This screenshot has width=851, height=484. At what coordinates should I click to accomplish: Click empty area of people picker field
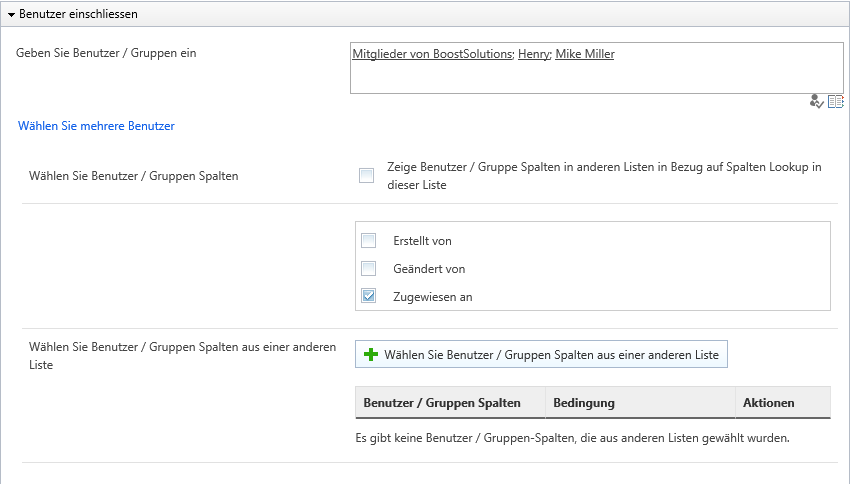tap(596, 78)
